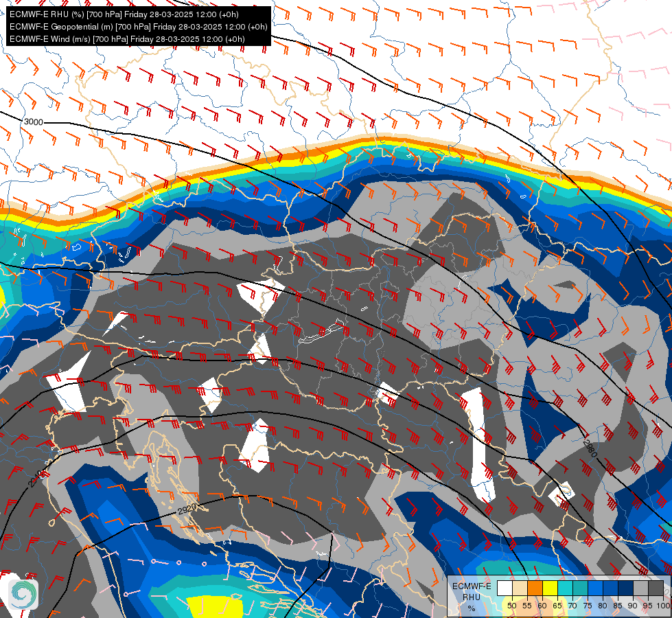Select the beige 50-55% legend swatch
672x618 pixels.
click(520, 588)
